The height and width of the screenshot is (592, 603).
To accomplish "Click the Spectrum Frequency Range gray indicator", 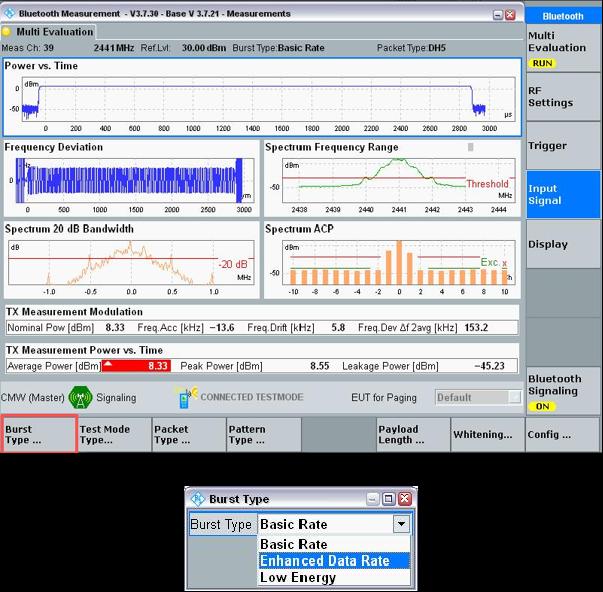I will tap(470, 147).
